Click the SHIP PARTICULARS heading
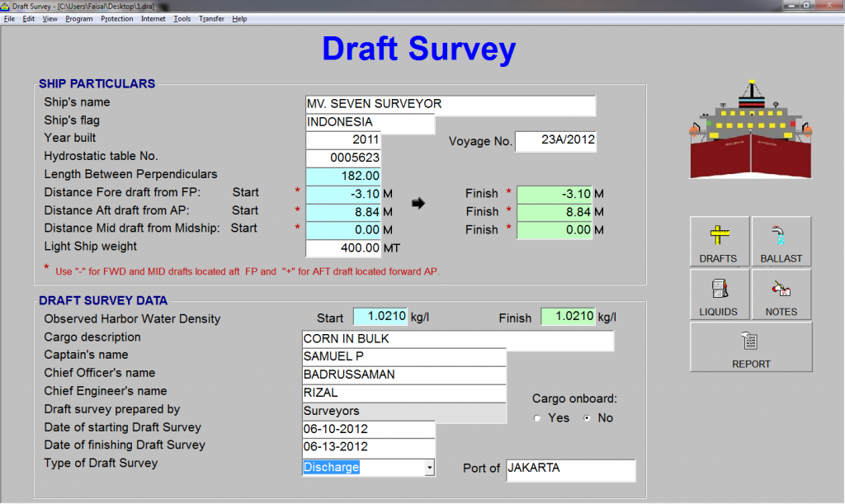The height and width of the screenshot is (504, 845). pyautogui.click(x=97, y=84)
